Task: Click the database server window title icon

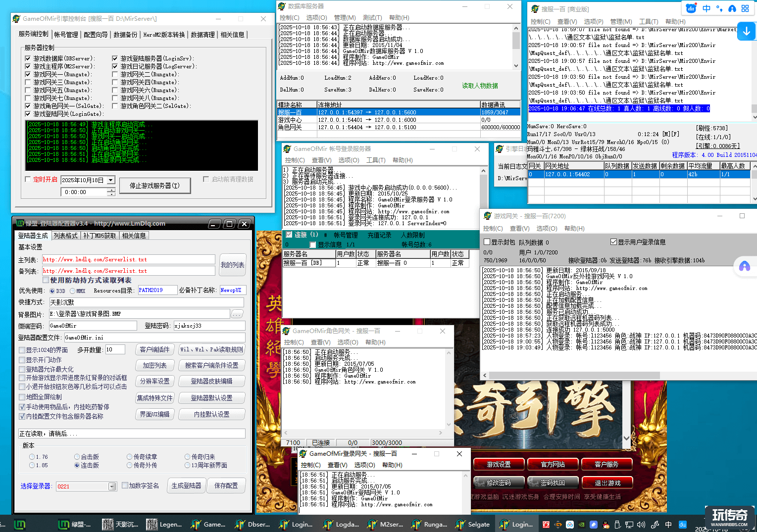Action: coord(282,6)
